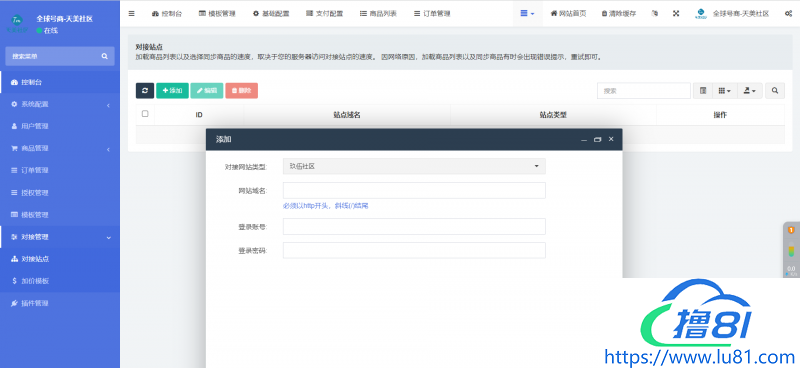The width and height of the screenshot is (800, 368).
Task: Sort by the ID column header
Action: point(199,115)
